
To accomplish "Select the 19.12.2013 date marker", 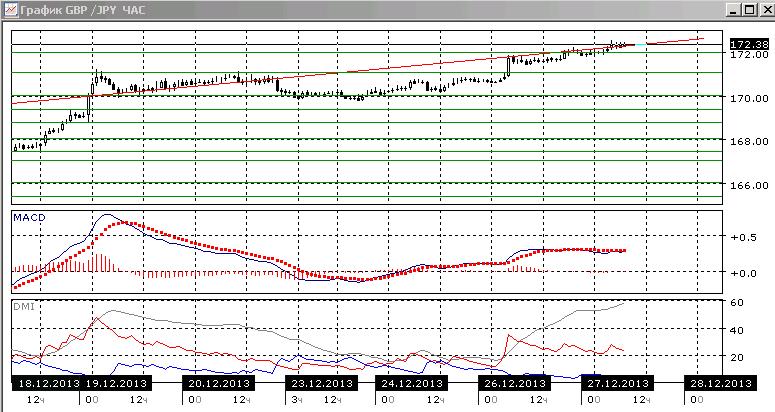I will [116, 383].
